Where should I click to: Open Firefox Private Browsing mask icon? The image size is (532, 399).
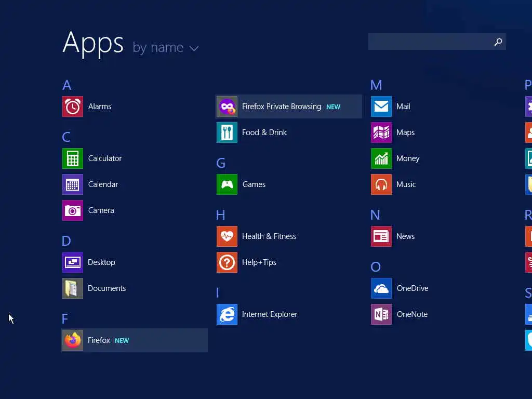(227, 107)
